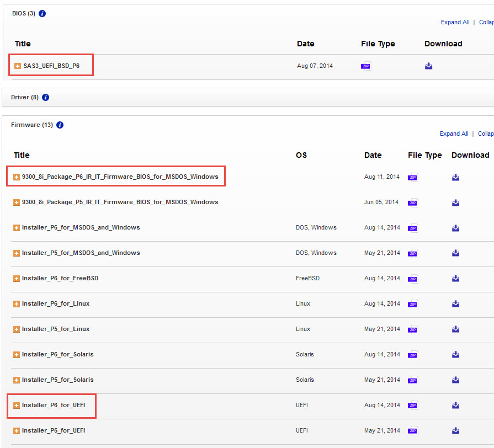494x448 pixels.
Task: Expand 9300_8i_Package_P5_IR_IT_Firmware row
Action: (x=17, y=202)
